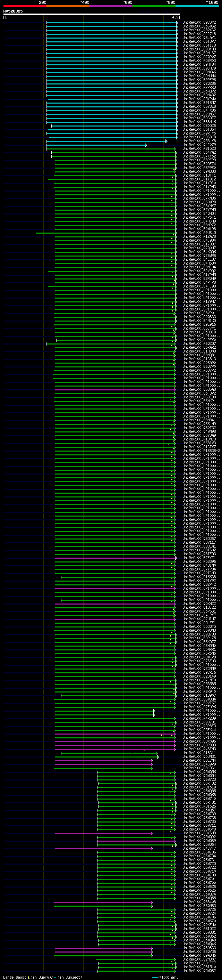The height and width of the screenshot is (980, 222).
Task: Select the UniRef100_A1Y9I2 label
Action: tap(199, 179)
